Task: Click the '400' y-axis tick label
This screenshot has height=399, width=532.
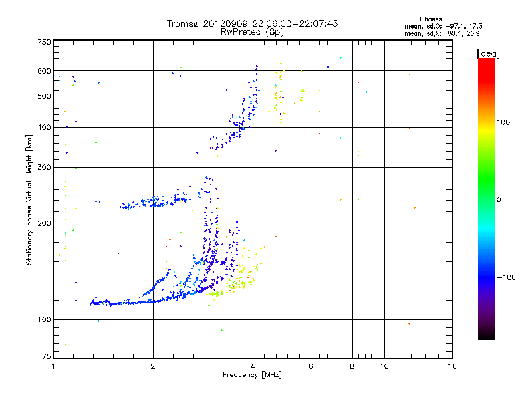Action: [44, 128]
